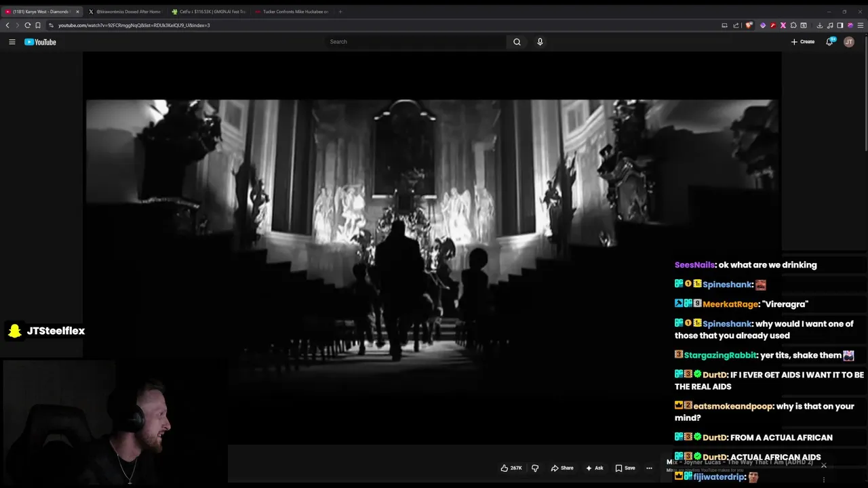The width and height of the screenshot is (868, 488).
Task: Open the JT account avatar menu
Action: [849, 42]
